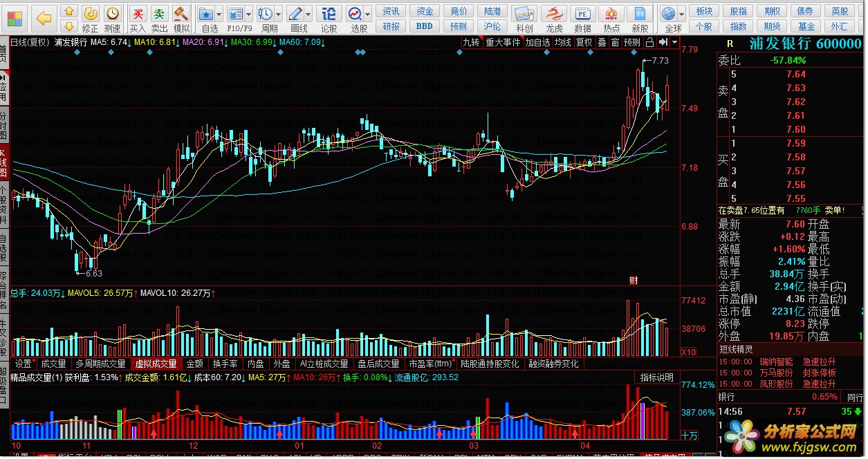Expand the F10/F9 dropdown arrow
Screen dimensions: 868x459
[x=248, y=14]
